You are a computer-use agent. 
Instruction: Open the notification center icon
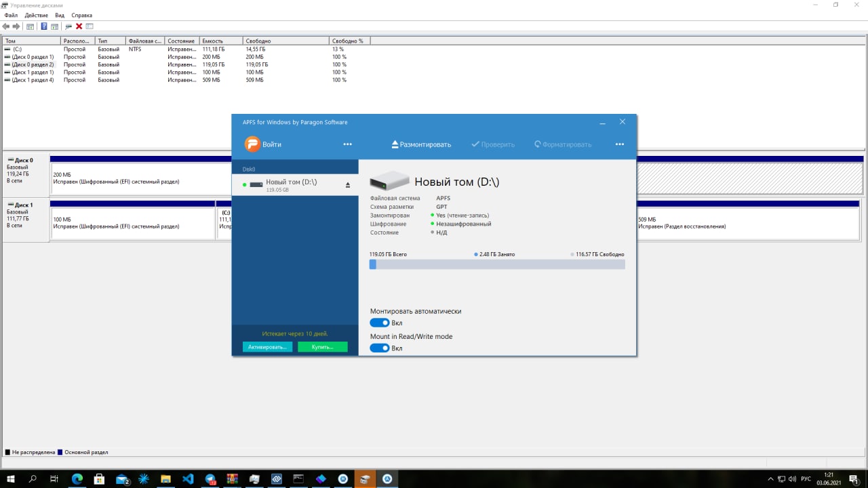click(x=854, y=479)
